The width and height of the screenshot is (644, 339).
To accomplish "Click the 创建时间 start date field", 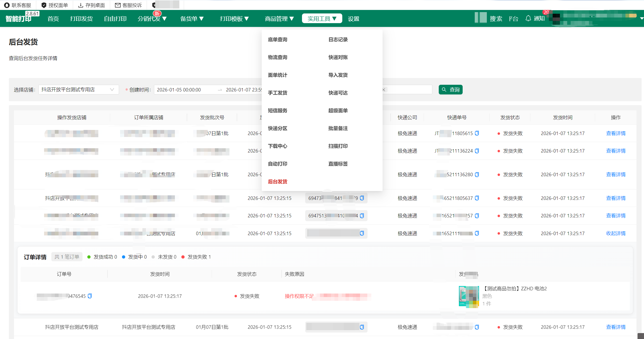I will click(179, 90).
